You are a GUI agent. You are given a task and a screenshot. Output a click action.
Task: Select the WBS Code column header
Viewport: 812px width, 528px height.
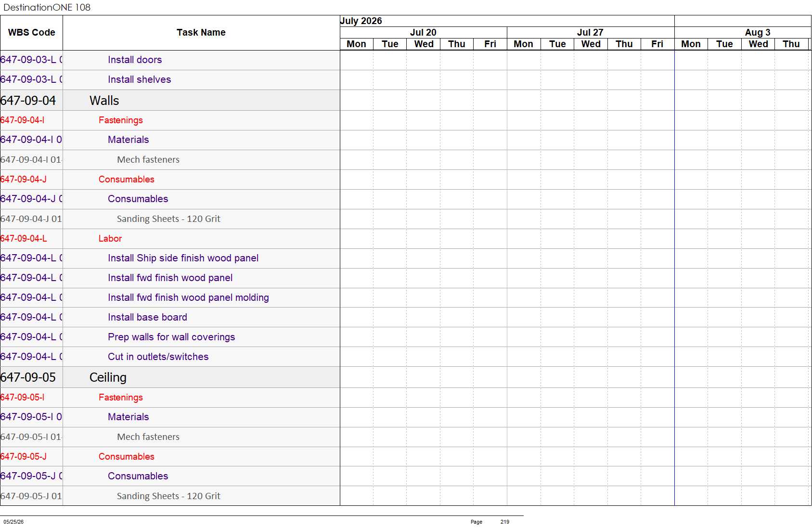[31, 32]
